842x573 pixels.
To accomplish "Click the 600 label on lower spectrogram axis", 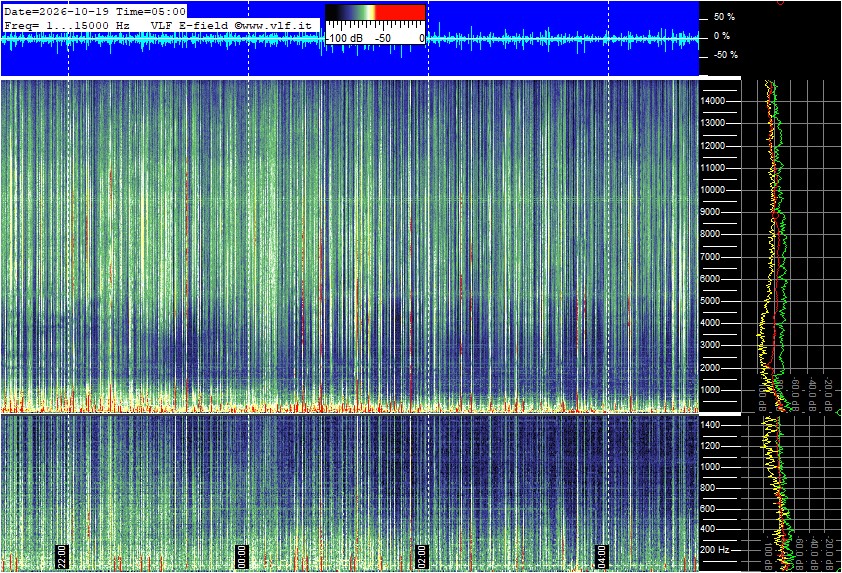I will (708, 509).
